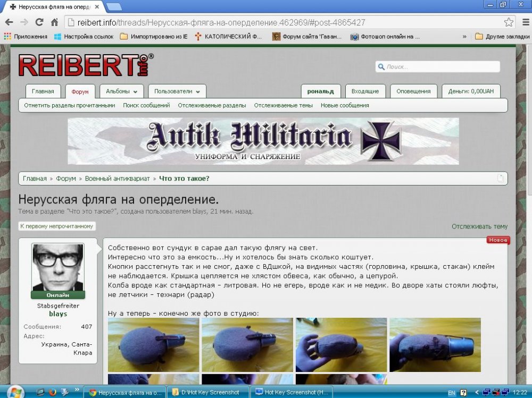Launch Firefox from quick launch
The height and width of the screenshot is (398, 532).
point(53,392)
